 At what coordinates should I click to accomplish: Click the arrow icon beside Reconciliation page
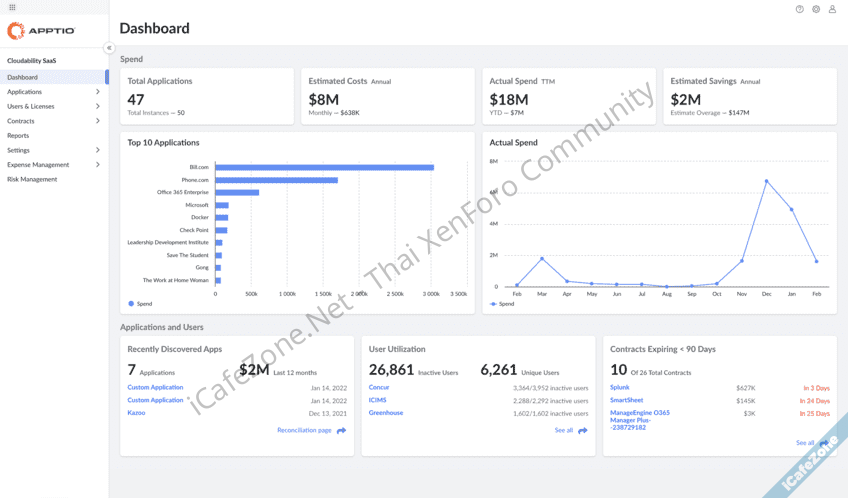coord(341,431)
